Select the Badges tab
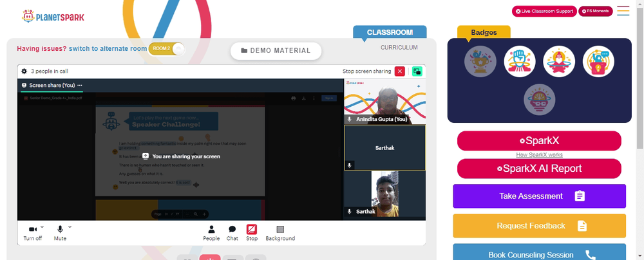The width and height of the screenshot is (644, 260). tap(484, 32)
